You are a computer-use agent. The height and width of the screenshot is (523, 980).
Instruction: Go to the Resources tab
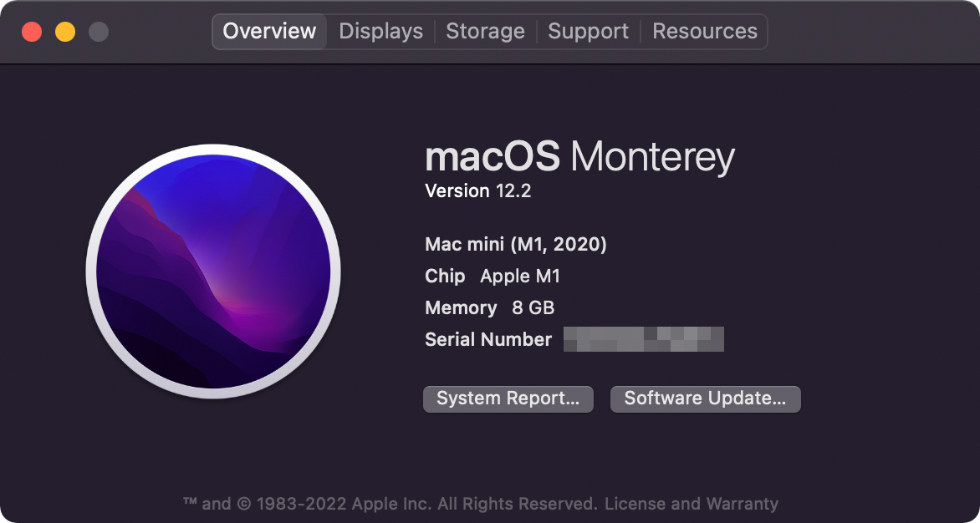click(x=704, y=31)
